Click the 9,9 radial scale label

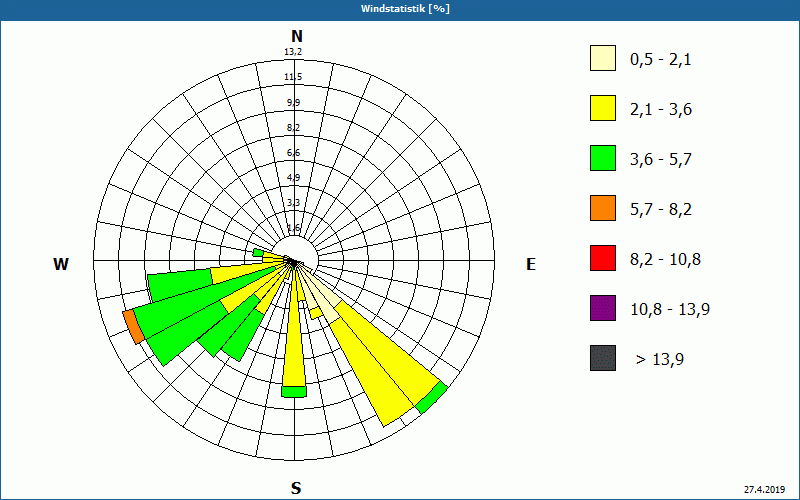coord(293,103)
